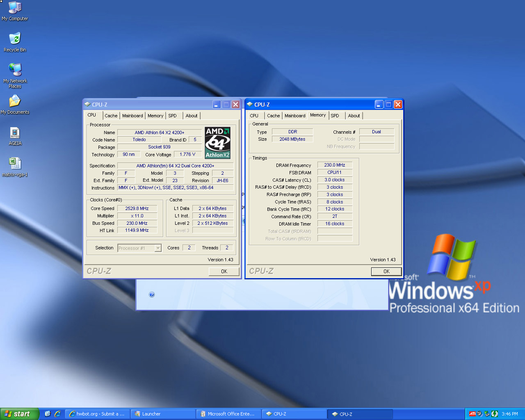
Task: Open the Recycle Bin icon
Action: 15,42
